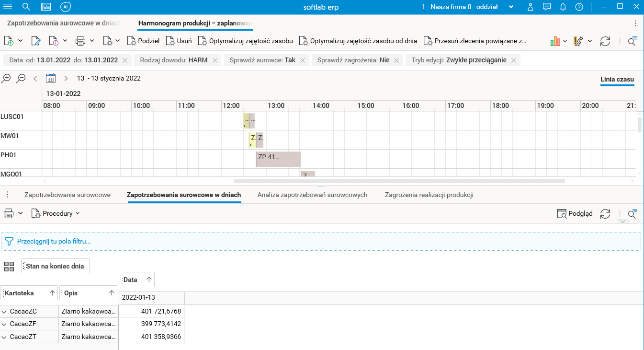Open dropdown arrow next to document info icon

(x=65, y=41)
